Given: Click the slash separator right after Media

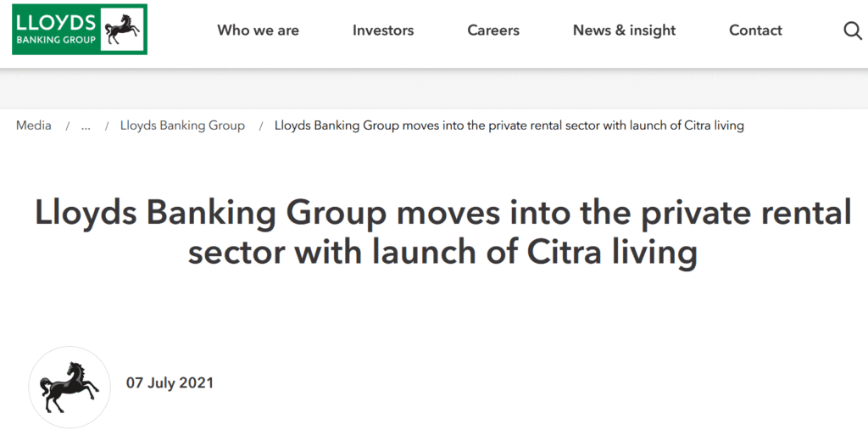Looking at the screenshot, I should (68, 126).
